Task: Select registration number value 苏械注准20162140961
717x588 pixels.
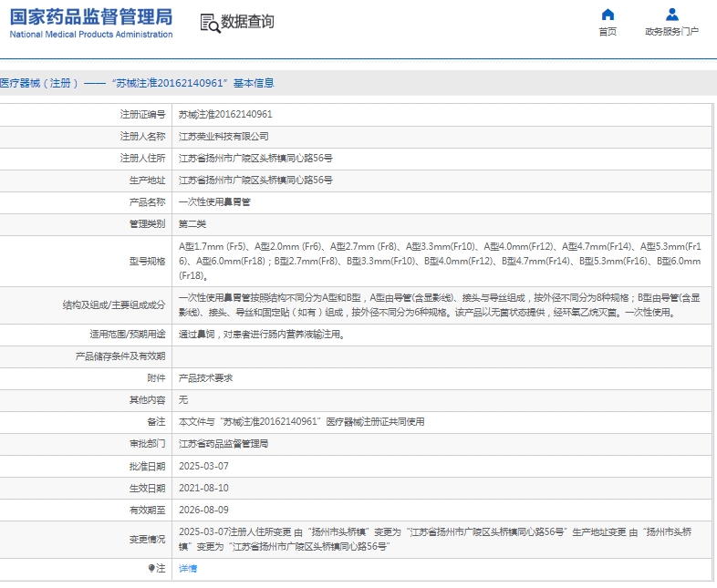Action: 225,114
